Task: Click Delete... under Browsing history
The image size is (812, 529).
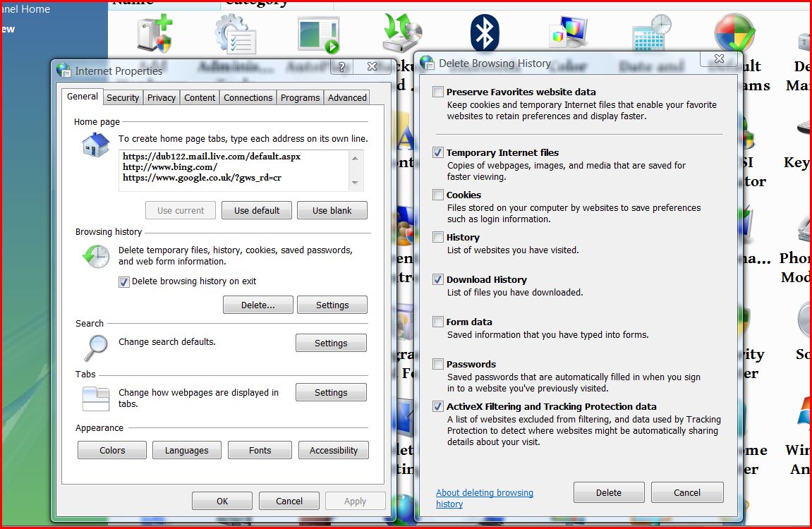Action: click(258, 305)
